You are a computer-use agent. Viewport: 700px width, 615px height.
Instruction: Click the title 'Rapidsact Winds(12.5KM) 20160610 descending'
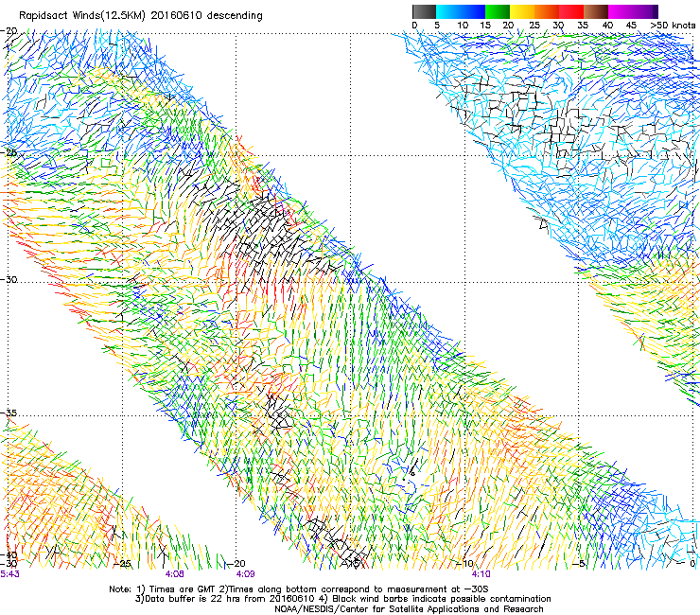(x=141, y=16)
